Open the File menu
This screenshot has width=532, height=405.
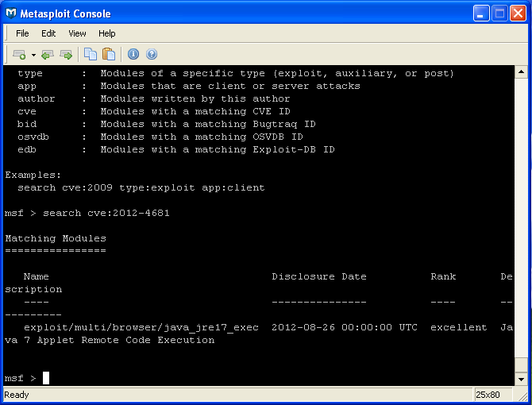(22, 33)
